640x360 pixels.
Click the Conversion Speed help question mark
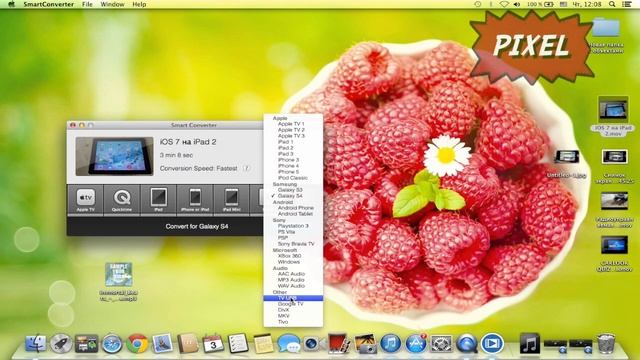246,168
